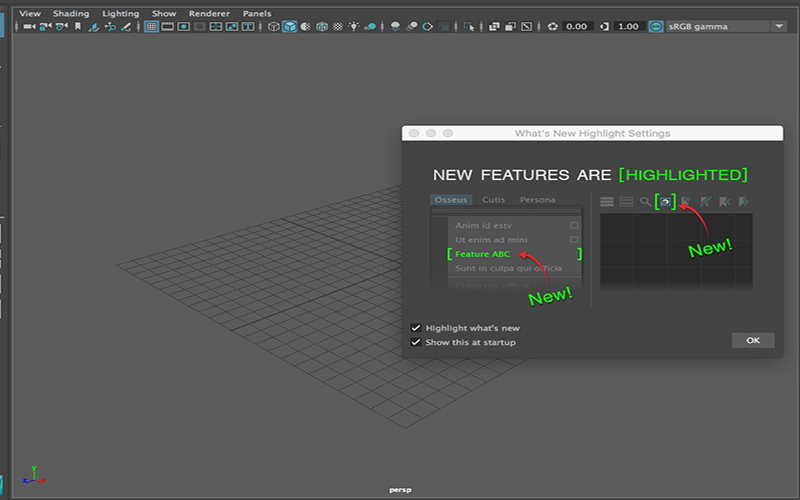Click the sRGB gamma view transform field
The height and width of the screenshot is (500, 800).
[x=717, y=27]
